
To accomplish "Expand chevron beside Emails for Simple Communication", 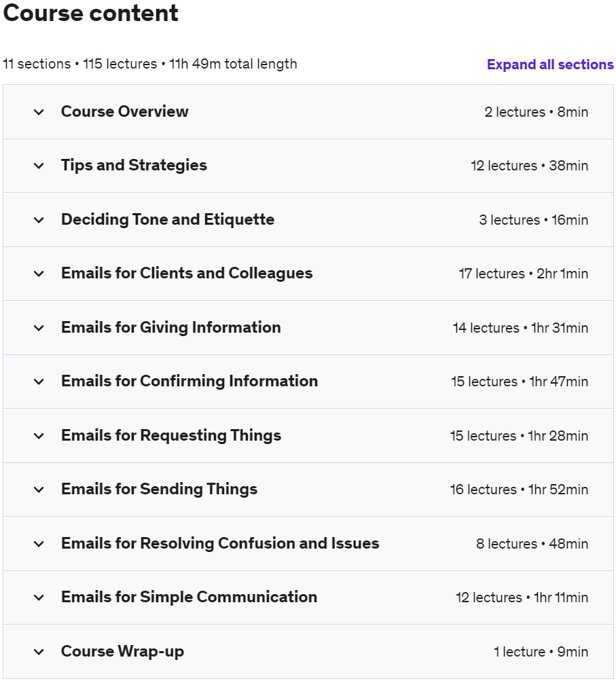I will (x=39, y=597).
